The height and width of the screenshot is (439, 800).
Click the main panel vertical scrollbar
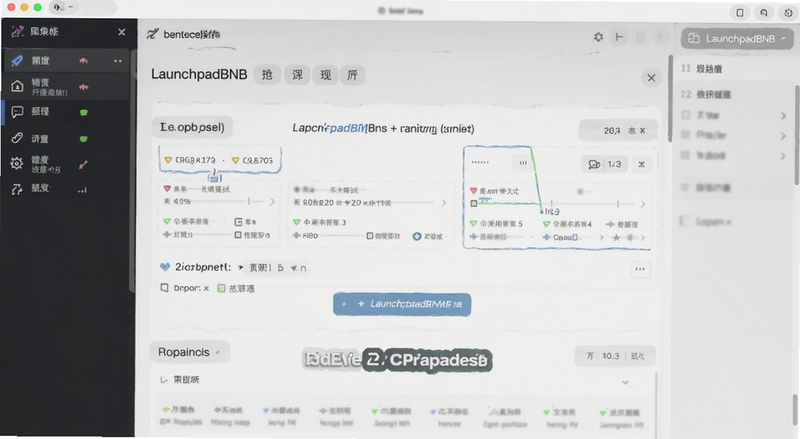click(670, 98)
